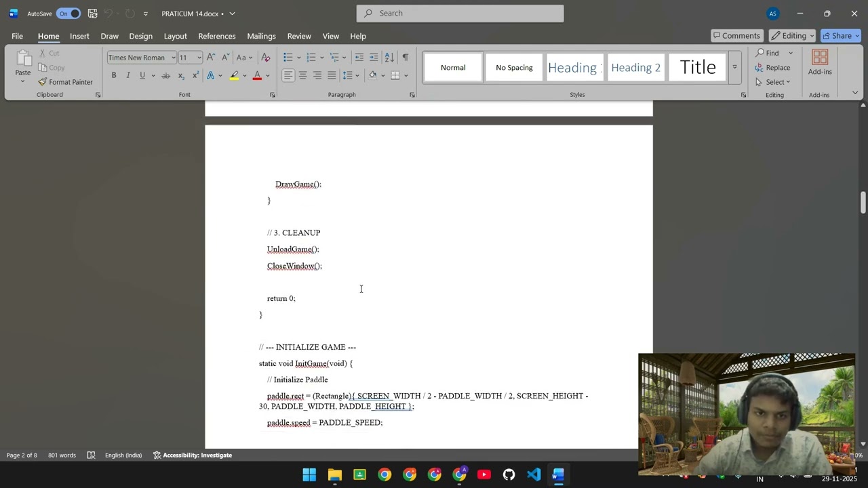The image size is (868, 488).
Task: Apply Multilevel List icon
Action: click(x=334, y=57)
